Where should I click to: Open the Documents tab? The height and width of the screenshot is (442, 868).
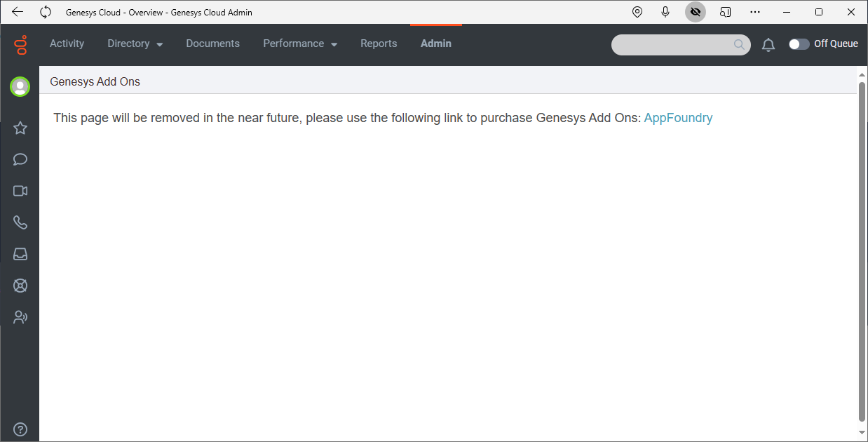[213, 43]
